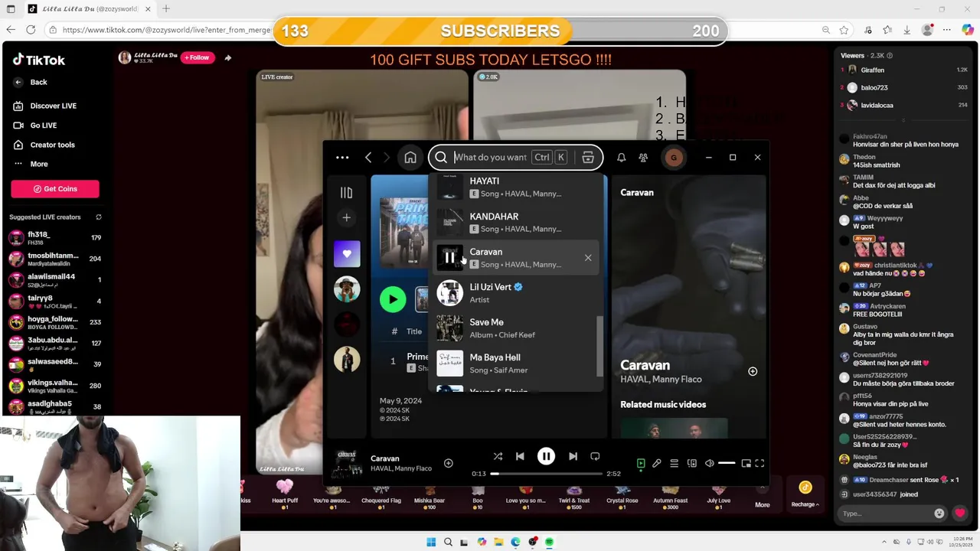
Task: Select Lil Uzi Vert artist result
Action: (x=517, y=293)
